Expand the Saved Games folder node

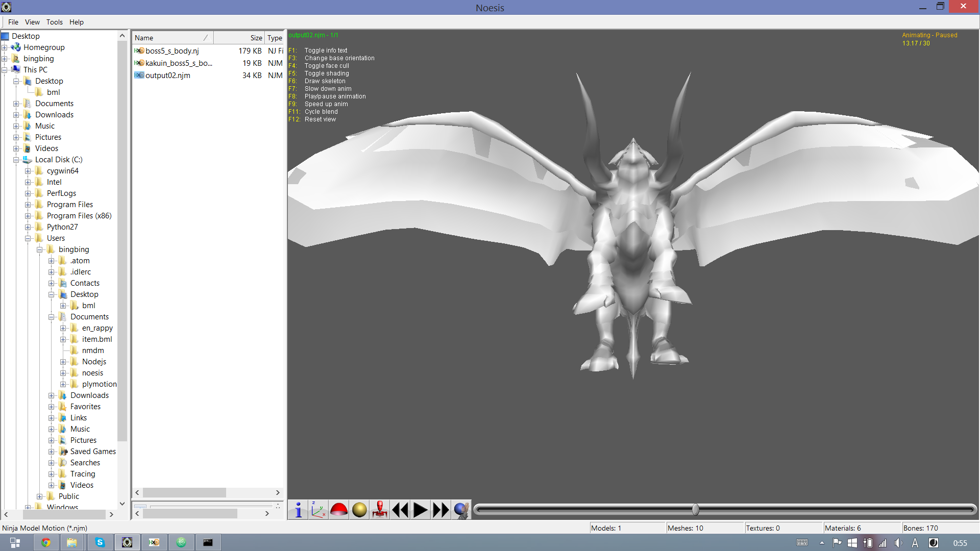point(52,452)
